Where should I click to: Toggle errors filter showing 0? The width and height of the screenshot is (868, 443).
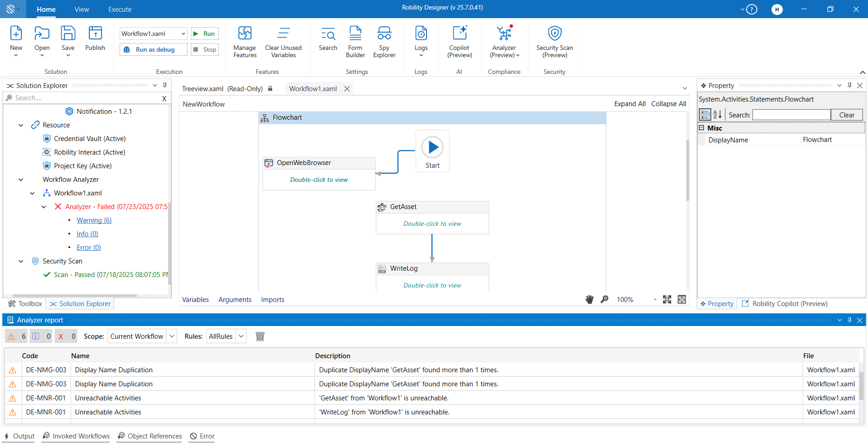coord(66,336)
